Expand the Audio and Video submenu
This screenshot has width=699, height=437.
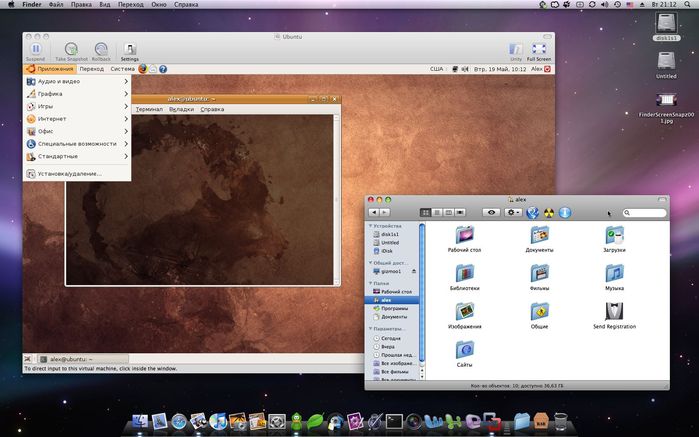tap(77, 81)
